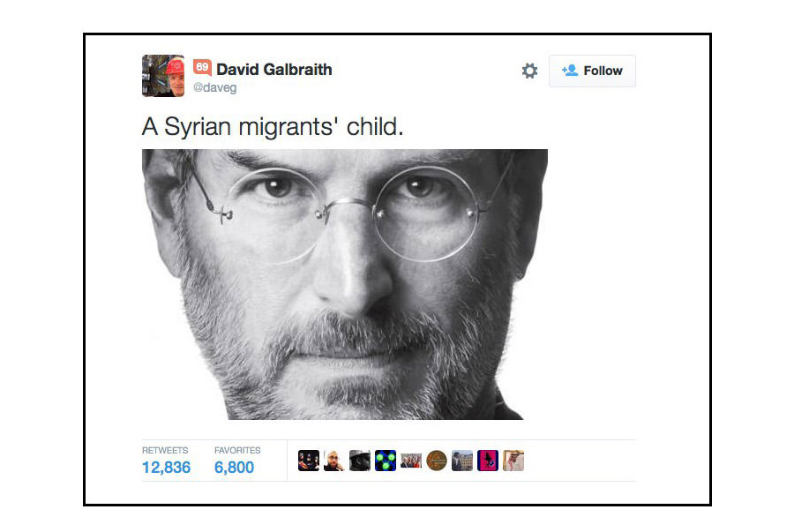The height and width of the screenshot is (532, 794).
Task: Click the orange 69 badge icon
Action: (x=202, y=67)
